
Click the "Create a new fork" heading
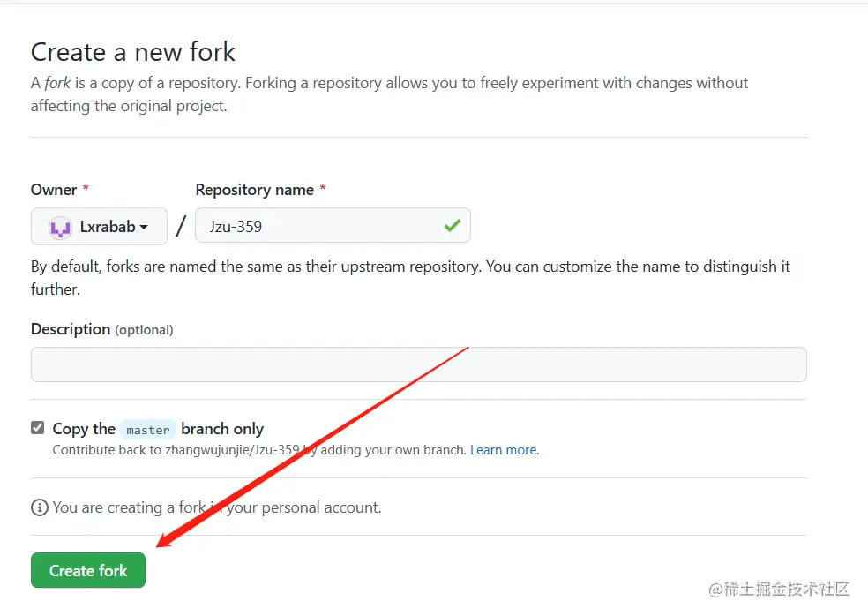click(133, 52)
